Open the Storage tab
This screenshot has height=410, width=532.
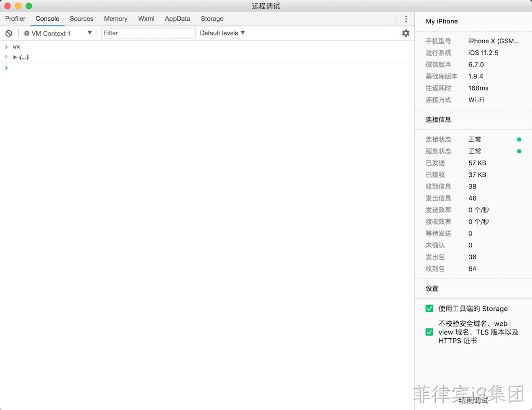212,19
